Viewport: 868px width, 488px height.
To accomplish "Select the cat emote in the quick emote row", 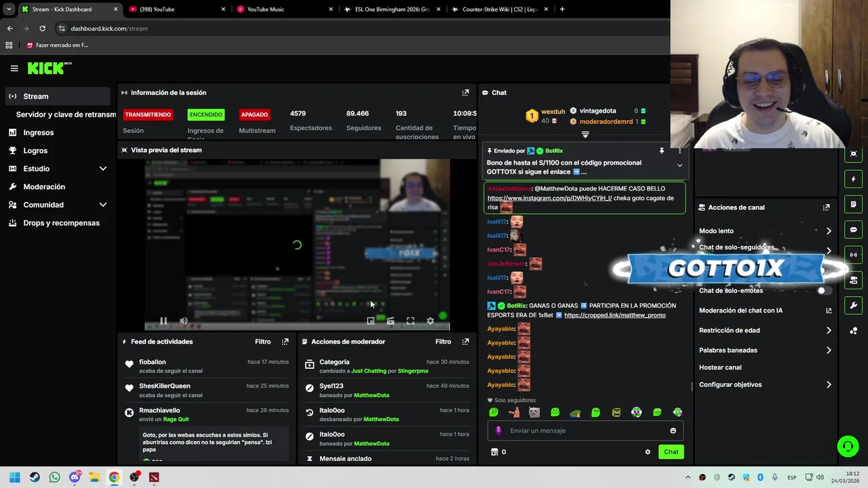I will [x=534, y=412].
